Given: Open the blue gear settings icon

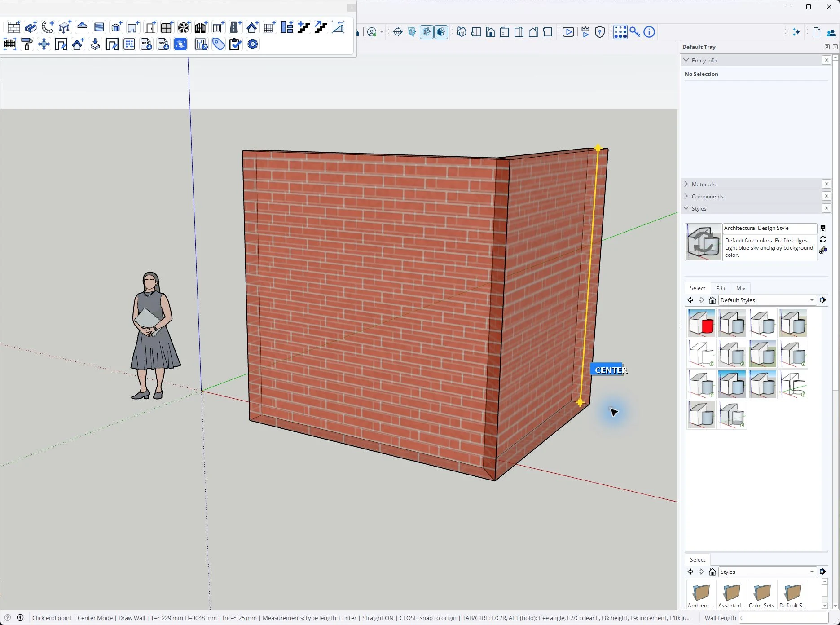Looking at the screenshot, I should (253, 44).
